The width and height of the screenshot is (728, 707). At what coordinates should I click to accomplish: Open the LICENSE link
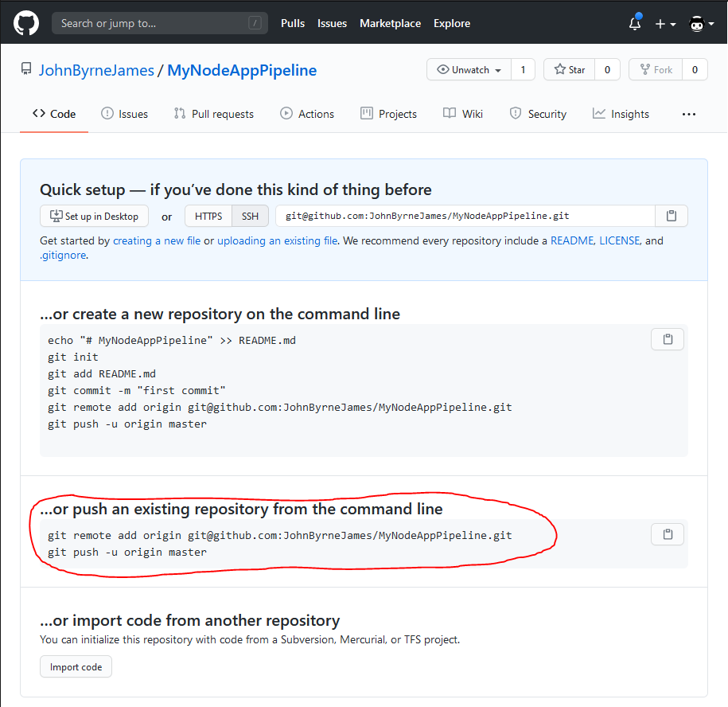tap(619, 240)
